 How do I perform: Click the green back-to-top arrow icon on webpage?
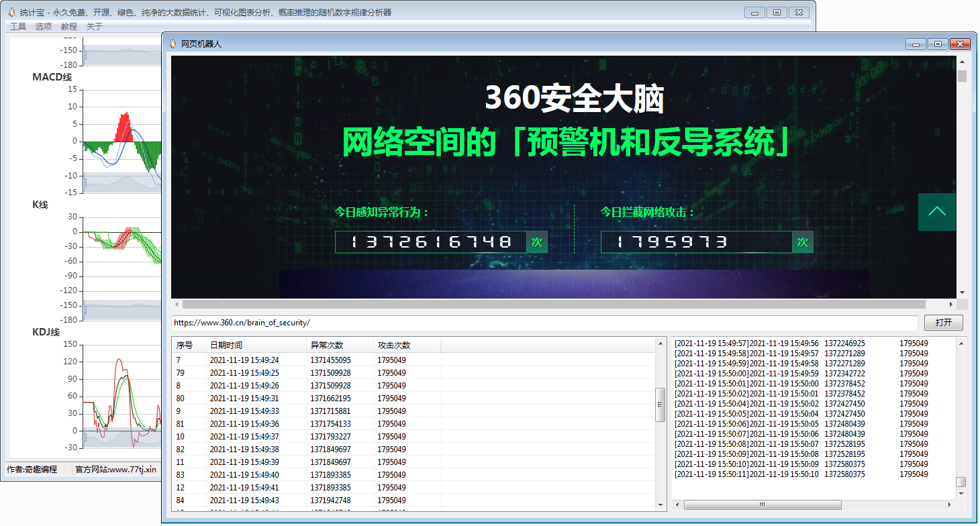coord(937,211)
